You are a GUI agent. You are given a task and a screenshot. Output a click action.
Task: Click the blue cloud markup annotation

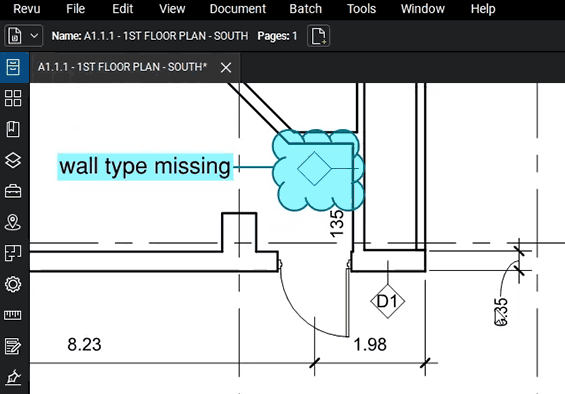pos(318,170)
